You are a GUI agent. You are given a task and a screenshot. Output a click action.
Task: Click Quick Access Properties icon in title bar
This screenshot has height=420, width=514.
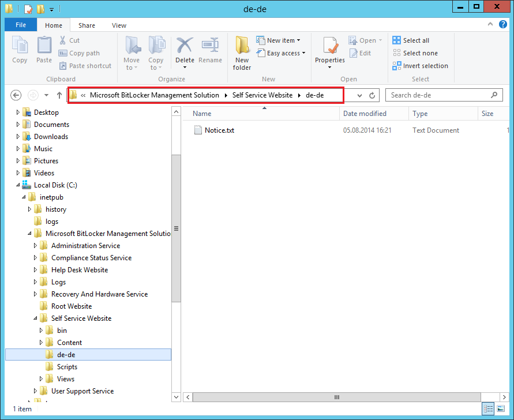tap(28, 9)
